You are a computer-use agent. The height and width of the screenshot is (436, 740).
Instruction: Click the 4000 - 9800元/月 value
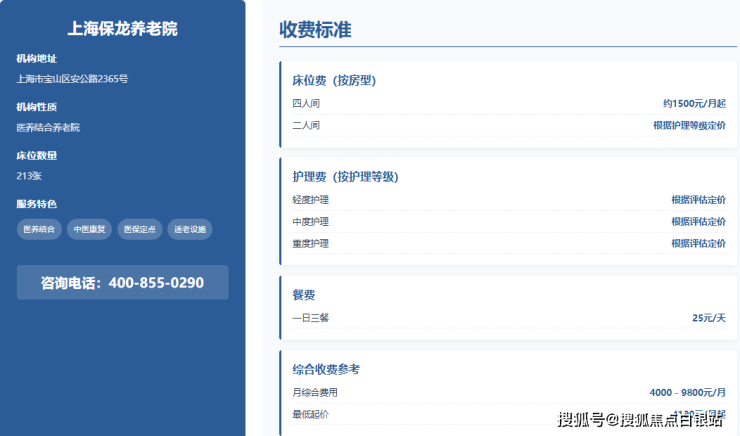(688, 392)
